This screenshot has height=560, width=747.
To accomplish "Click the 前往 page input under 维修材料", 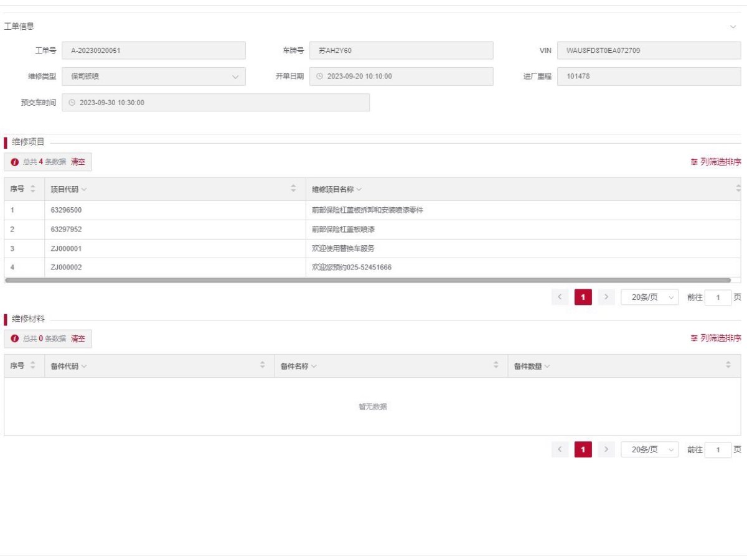I will pyautogui.click(x=718, y=449).
